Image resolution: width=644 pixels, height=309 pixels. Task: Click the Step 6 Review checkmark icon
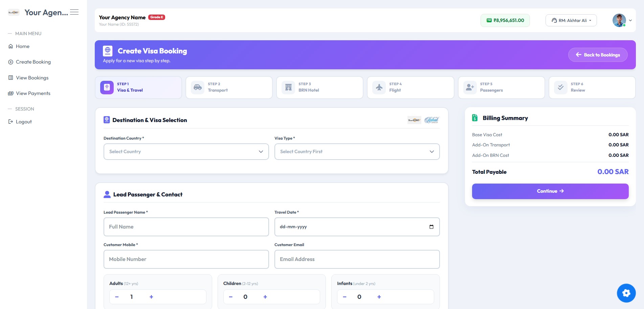pos(560,88)
